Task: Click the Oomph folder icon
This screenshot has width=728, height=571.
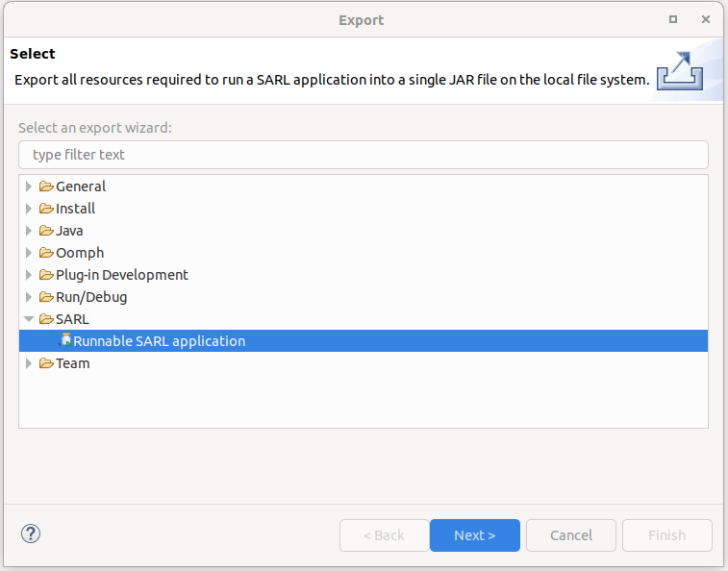Action: 46,253
